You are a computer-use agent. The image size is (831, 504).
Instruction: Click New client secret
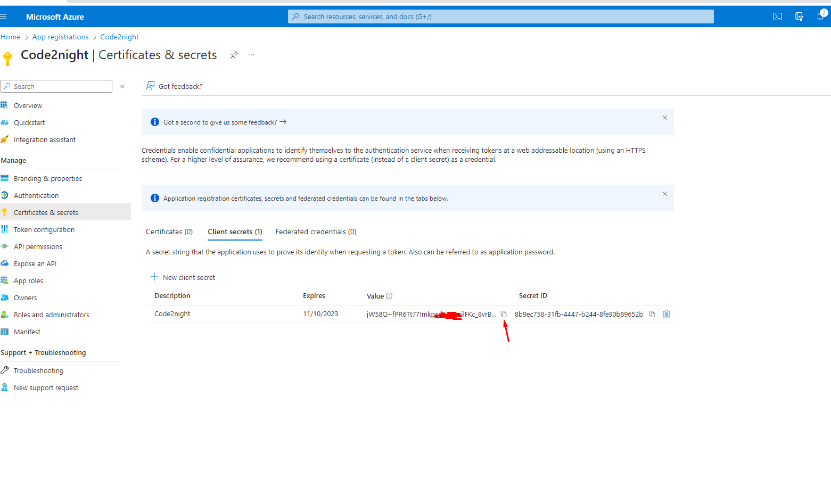183,277
